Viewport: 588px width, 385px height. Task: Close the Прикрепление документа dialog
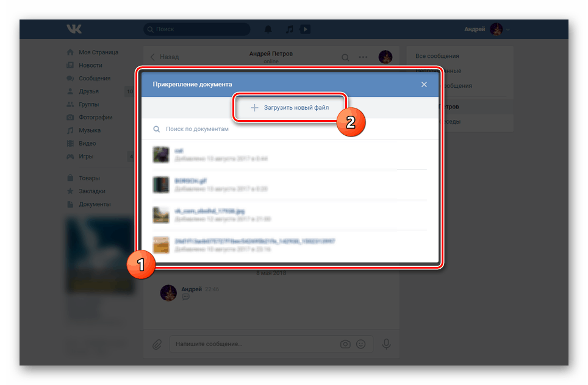[424, 85]
